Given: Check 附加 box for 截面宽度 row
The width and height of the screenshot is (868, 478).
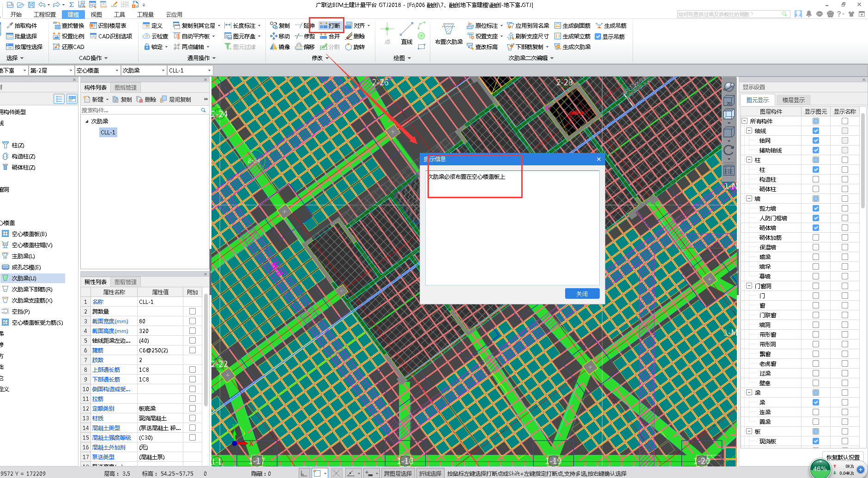Looking at the screenshot, I should pos(193,321).
